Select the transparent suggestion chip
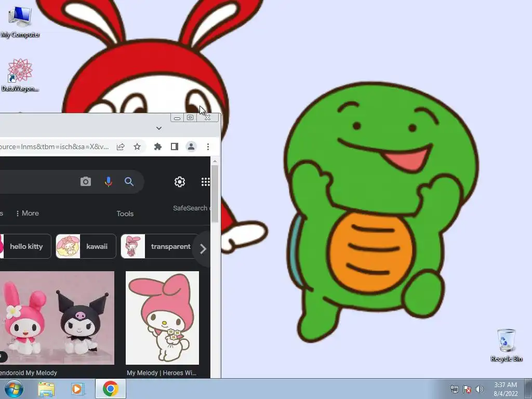532x399 pixels. pyautogui.click(x=159, y=246)
